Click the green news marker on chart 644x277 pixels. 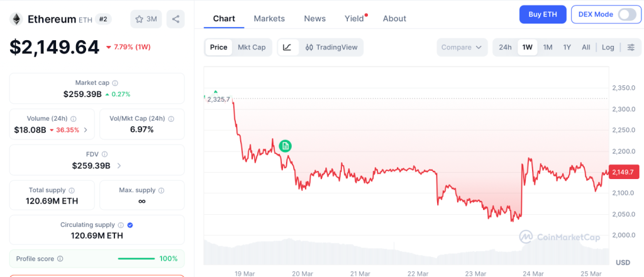pos(285,146)
